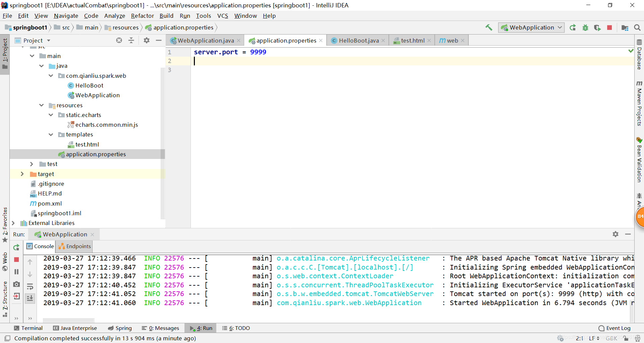This screenshot has width=644, height=343.
Task: Rerun WebApplication from the top toolbar
Action: pyautogui.click(x=573, y=27)
